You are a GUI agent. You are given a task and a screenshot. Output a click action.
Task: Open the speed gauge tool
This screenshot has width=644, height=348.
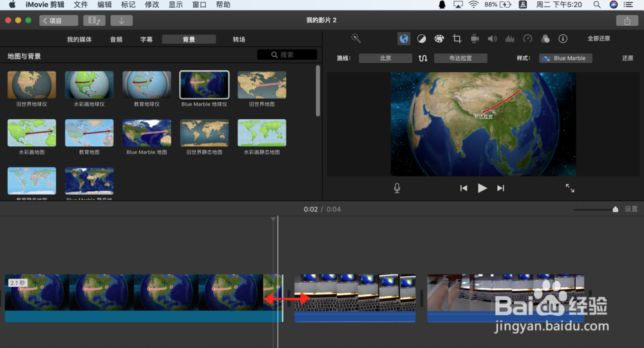coord(527,39)
